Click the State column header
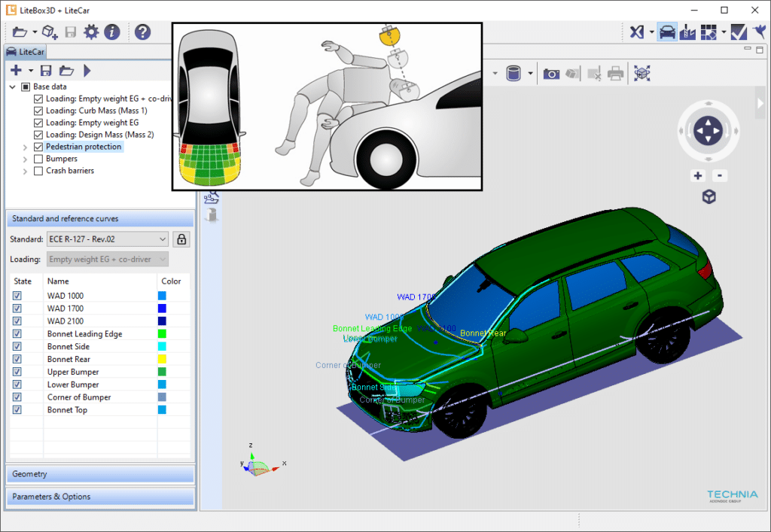This screenshot has height=532, width=771. point(23,281)
